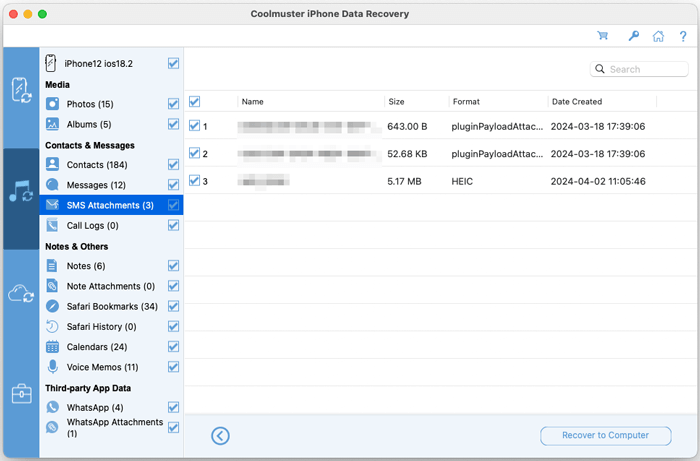Uncheck the checkbox for row 2

[x=194, y=153]
